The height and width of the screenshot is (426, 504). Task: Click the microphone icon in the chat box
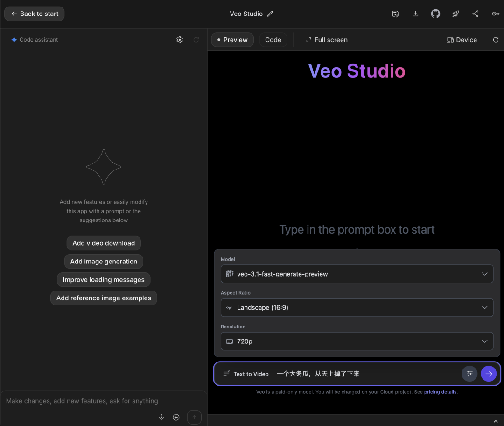[161, 417]
